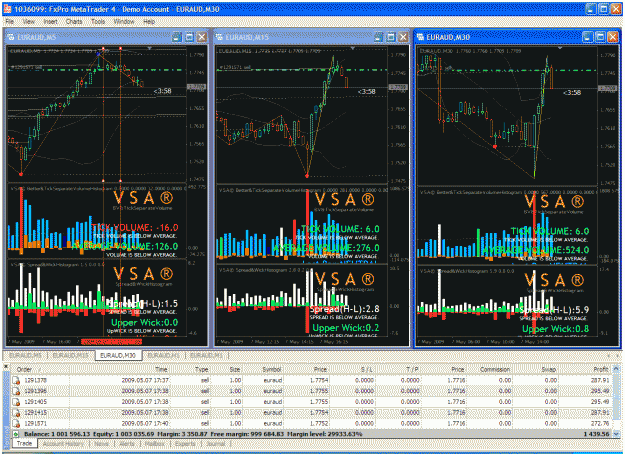Open the Charts menu
Viewport: 625px width, 454px height.
[x=74, y=22]
